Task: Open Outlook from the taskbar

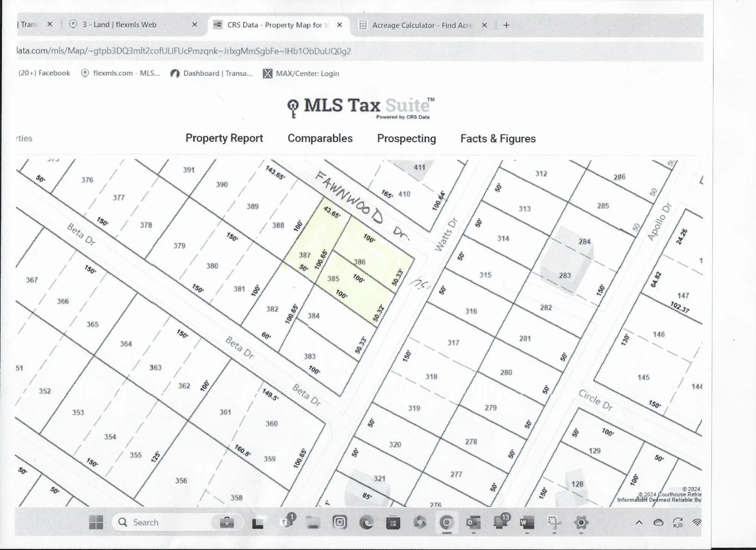Action: click(473, 523)
